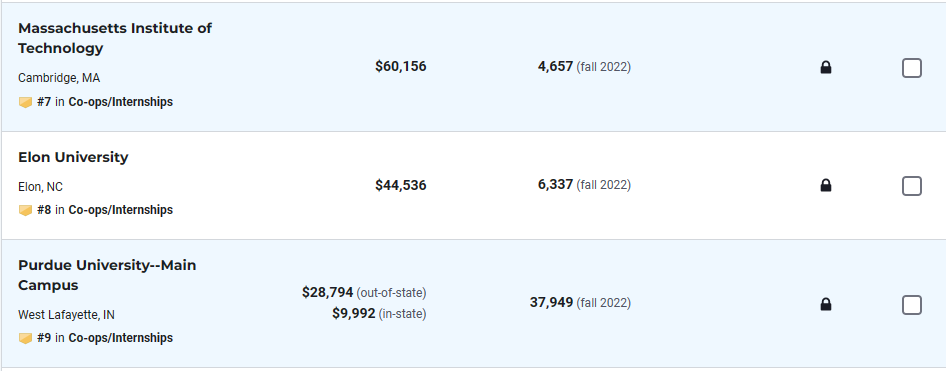Click the lock icon in Purdue row
Image resolution: width=946 pixels, height=371 pixels.
click(x=826, y=305)
